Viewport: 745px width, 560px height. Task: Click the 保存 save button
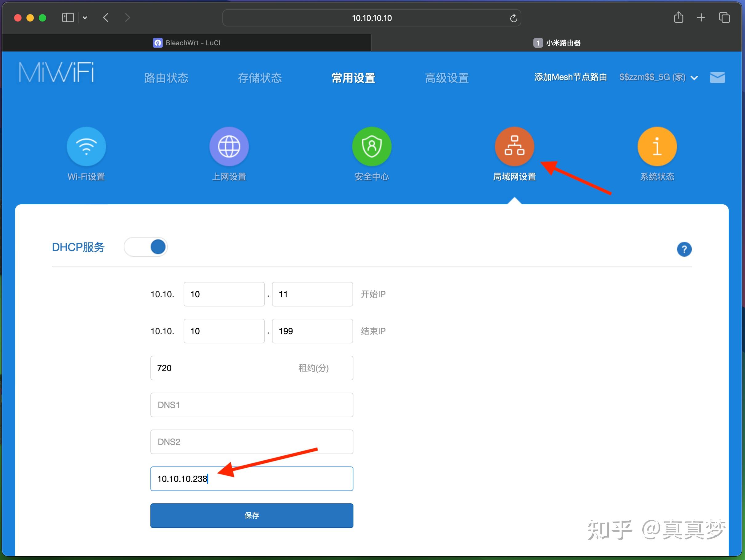point(251,515)
